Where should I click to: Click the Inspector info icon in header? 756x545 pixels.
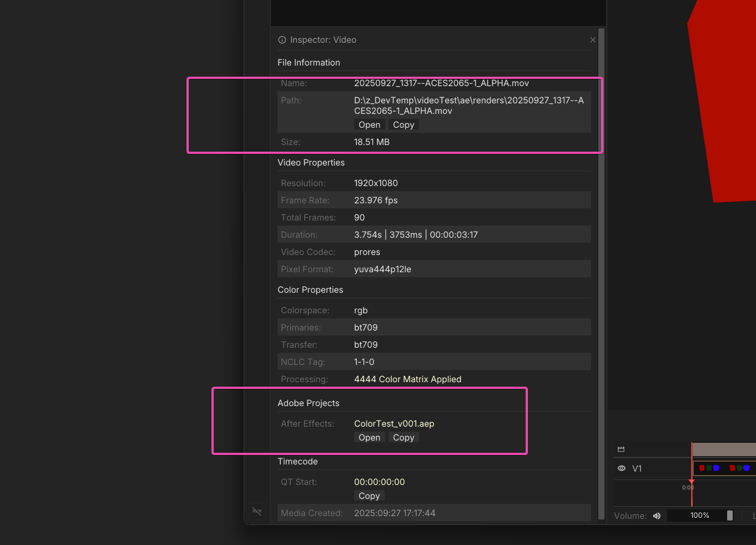(282, 40)
